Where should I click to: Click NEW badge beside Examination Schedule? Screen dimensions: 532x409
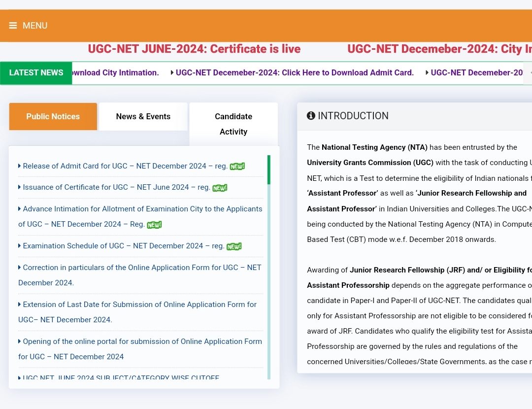pyautogui.click(x=234, y=246)
